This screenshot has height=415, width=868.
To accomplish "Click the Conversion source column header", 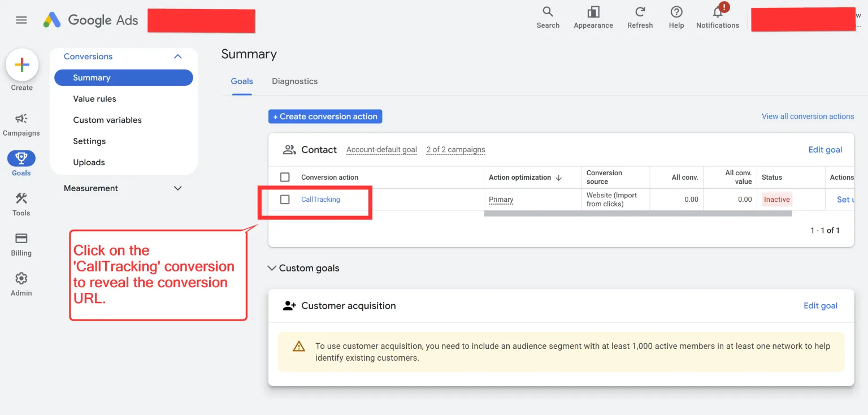I will [604, 178].
